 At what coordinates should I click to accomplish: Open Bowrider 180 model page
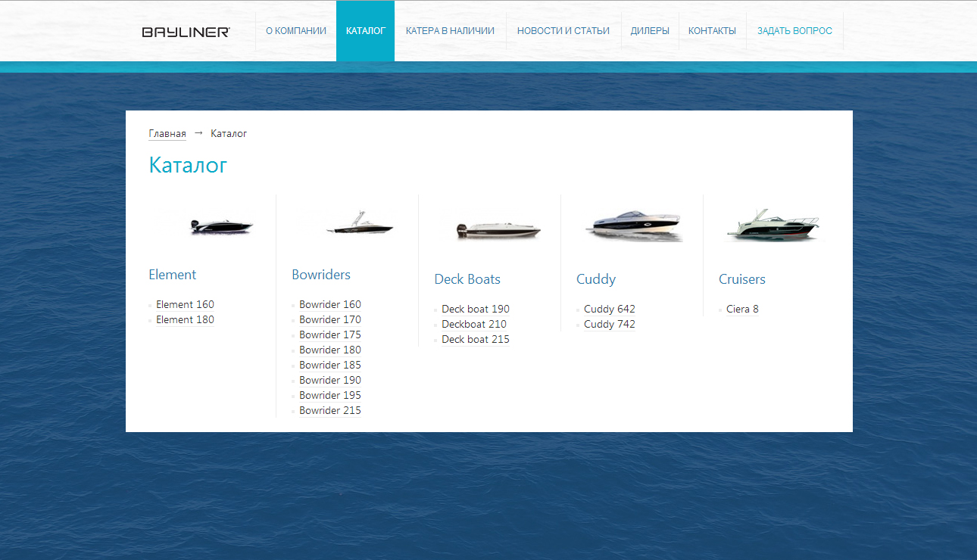330,350
